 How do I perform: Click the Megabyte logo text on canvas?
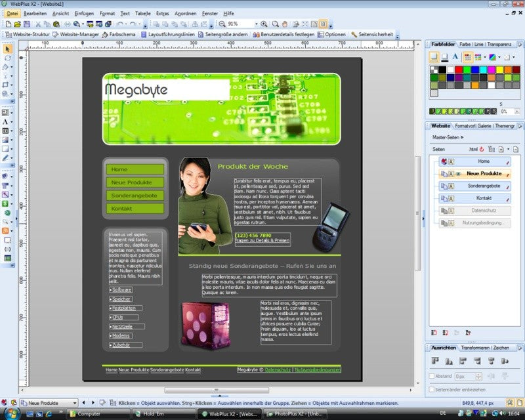click(136, 90)
